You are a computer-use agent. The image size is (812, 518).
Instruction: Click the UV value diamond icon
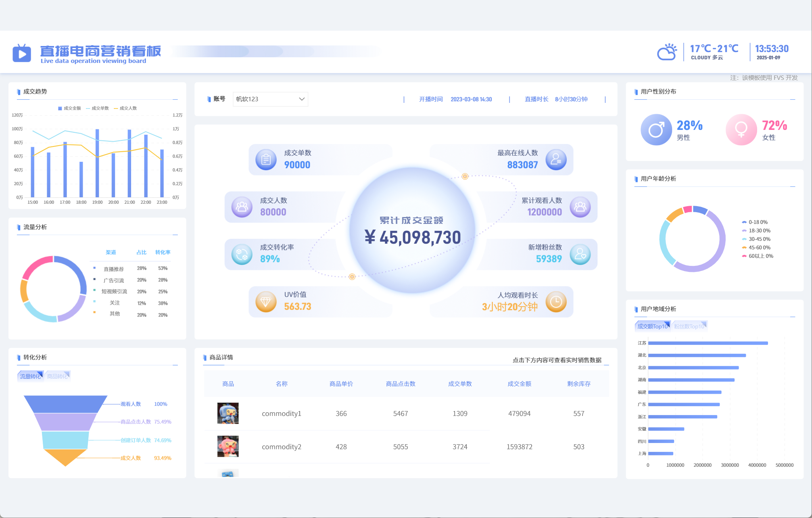(266, 301)
